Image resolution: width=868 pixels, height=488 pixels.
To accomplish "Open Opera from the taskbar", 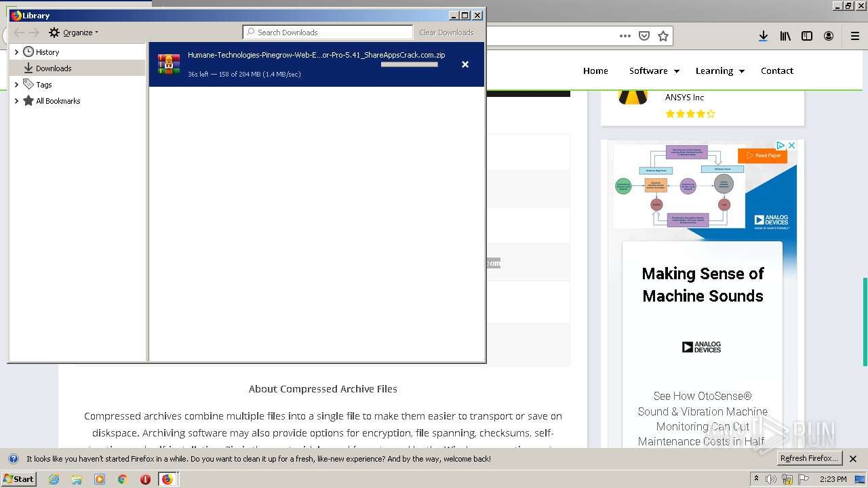I will pos(145,479).
